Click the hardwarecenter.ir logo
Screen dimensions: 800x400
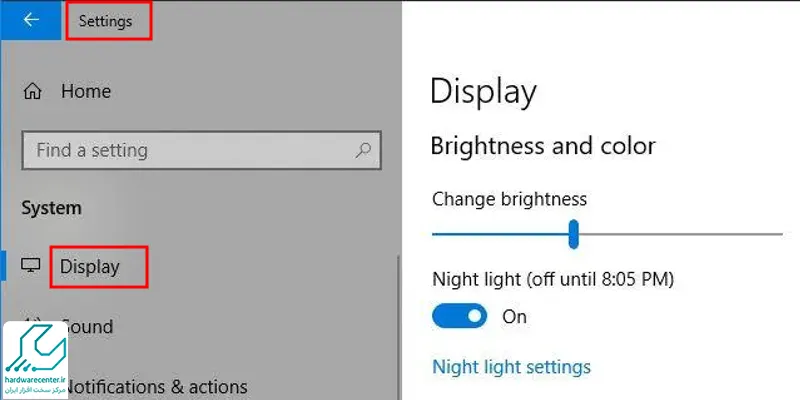35,360
